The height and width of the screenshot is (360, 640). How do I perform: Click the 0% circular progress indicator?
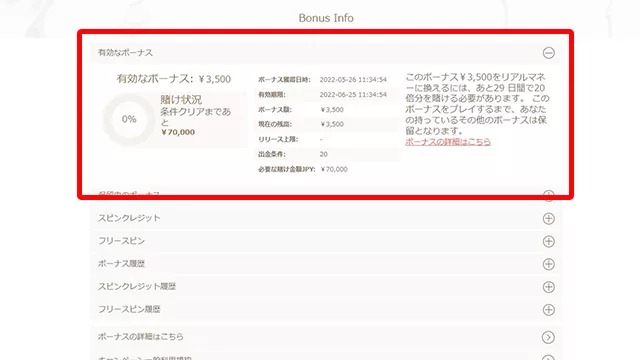129,119
